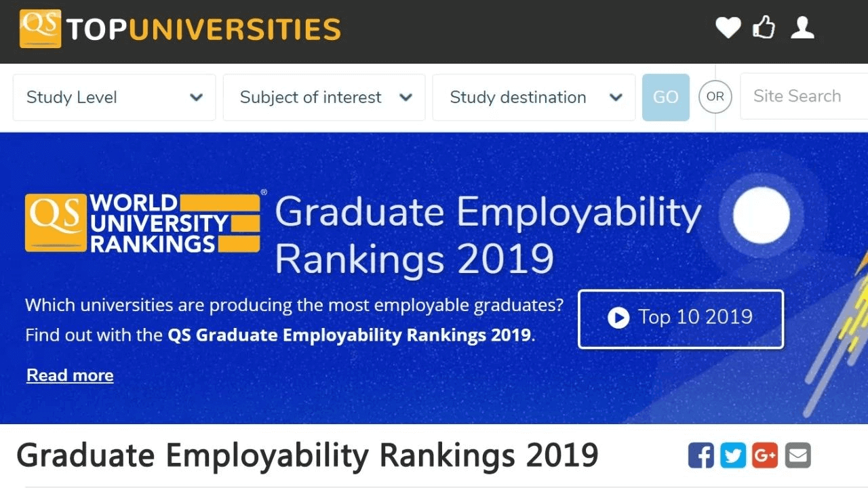Click the bold QS Graduate Employability Rankings 2019 text
The height and width of the screenshot is (496, 868).
pyautogui.click(x=349, y=335)
